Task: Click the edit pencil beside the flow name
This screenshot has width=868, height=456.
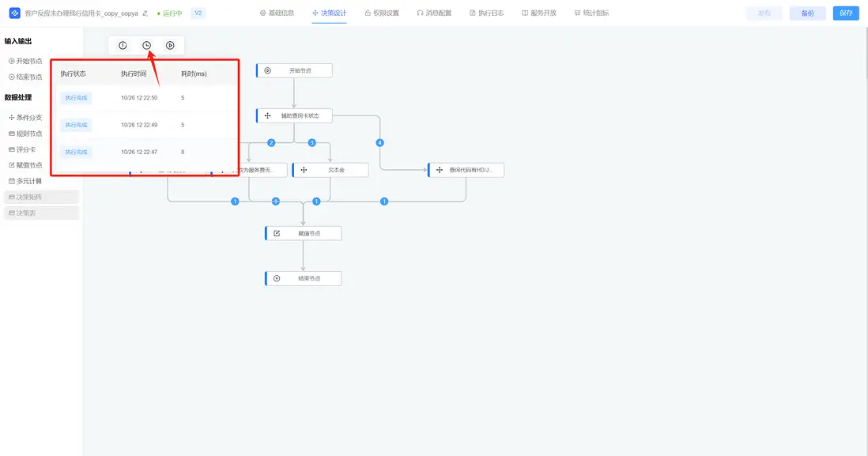Action: pyautogui.click(x=145, y=13)
